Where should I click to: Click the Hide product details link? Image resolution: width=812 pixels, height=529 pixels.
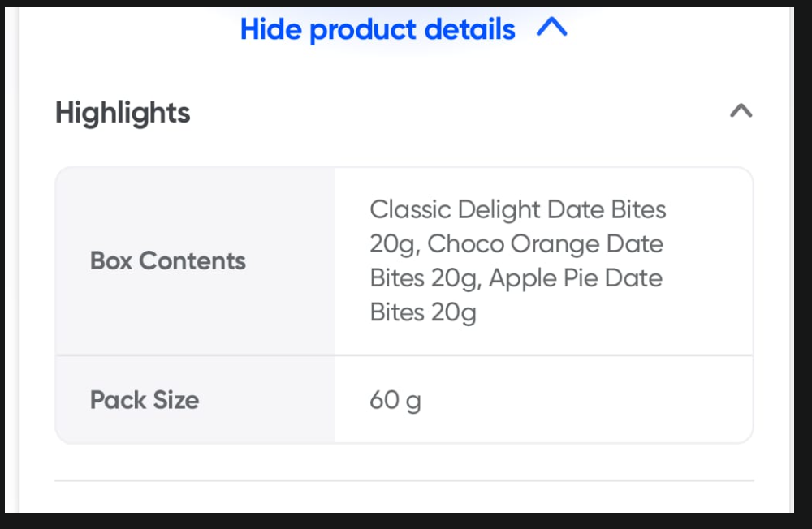378,30
